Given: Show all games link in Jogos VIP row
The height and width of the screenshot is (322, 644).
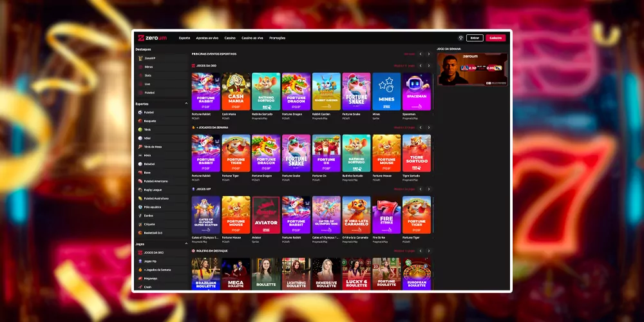Looking at the screenshot, I should click(404, 189).
